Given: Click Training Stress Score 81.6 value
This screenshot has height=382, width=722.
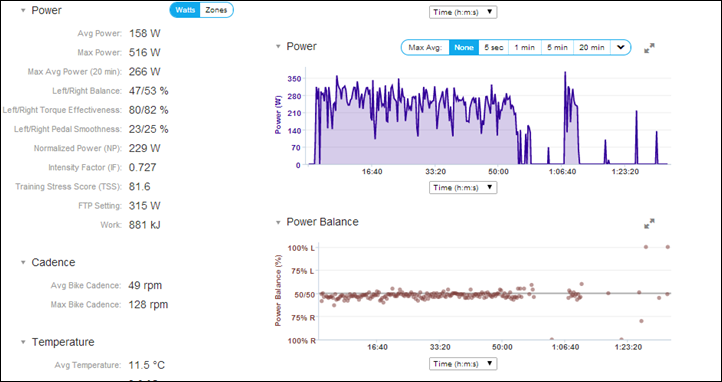Looking at the screenshot, I should tap(140, 187).
